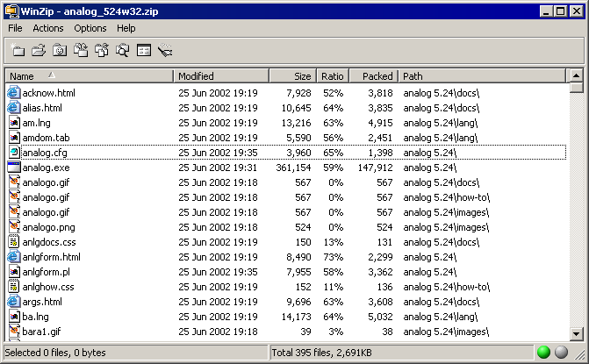Open Favorites from the toolbar
Viewport: 589px width, 364px height.
coord(60,51)
